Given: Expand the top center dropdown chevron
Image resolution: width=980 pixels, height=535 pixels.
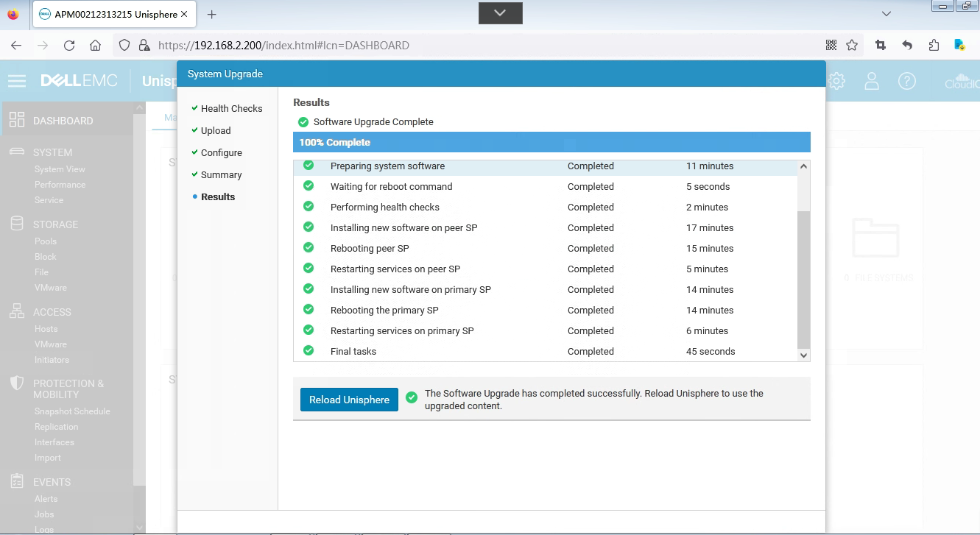Looking at the screenshot, I should 501,13.
